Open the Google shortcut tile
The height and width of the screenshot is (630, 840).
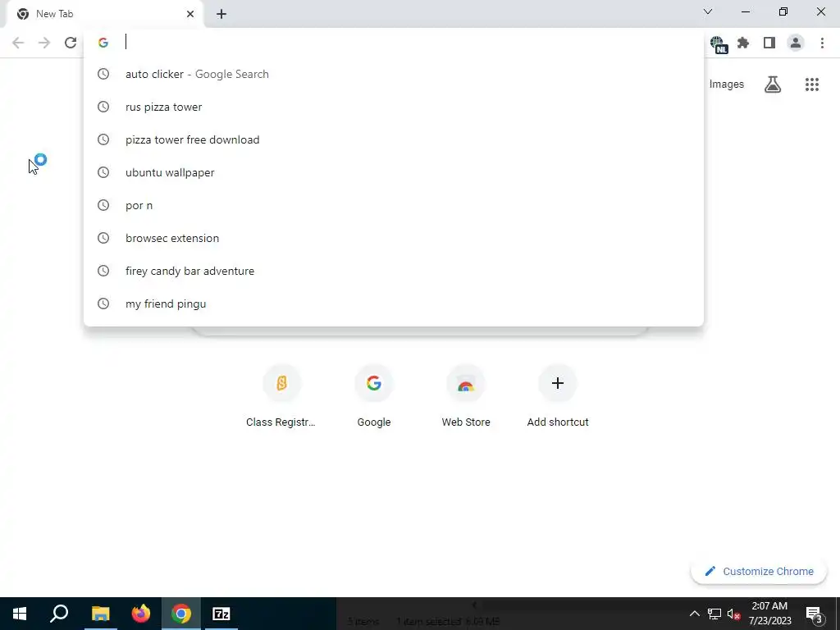tap(374, 396)
